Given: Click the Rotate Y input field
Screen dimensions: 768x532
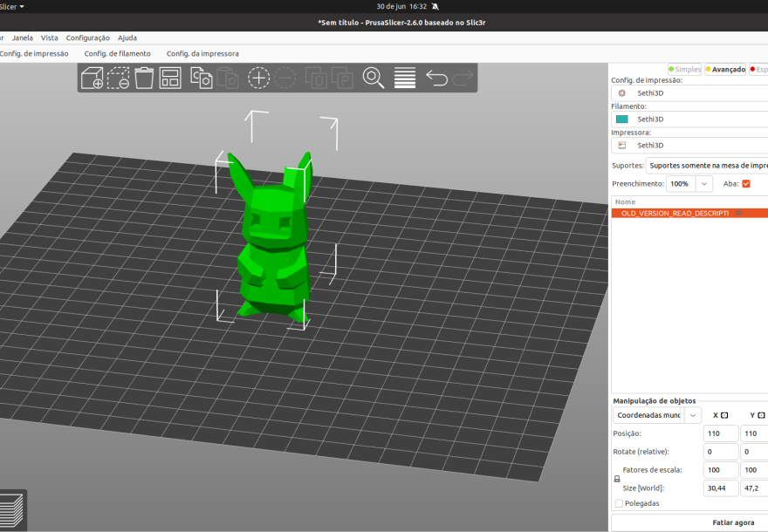Looking at the screenshot, I should [754, 452].
